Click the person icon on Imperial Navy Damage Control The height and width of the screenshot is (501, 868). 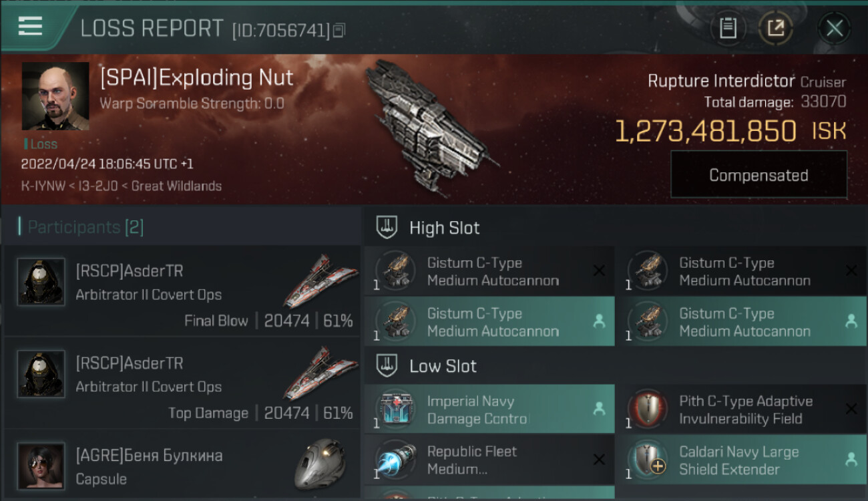(599, 407)
